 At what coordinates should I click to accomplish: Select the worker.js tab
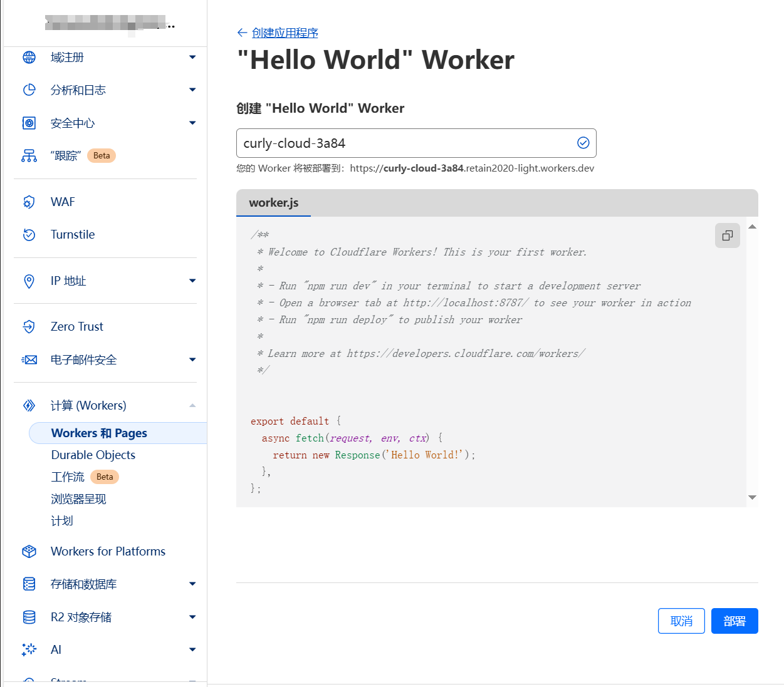(x=273, y=203)
